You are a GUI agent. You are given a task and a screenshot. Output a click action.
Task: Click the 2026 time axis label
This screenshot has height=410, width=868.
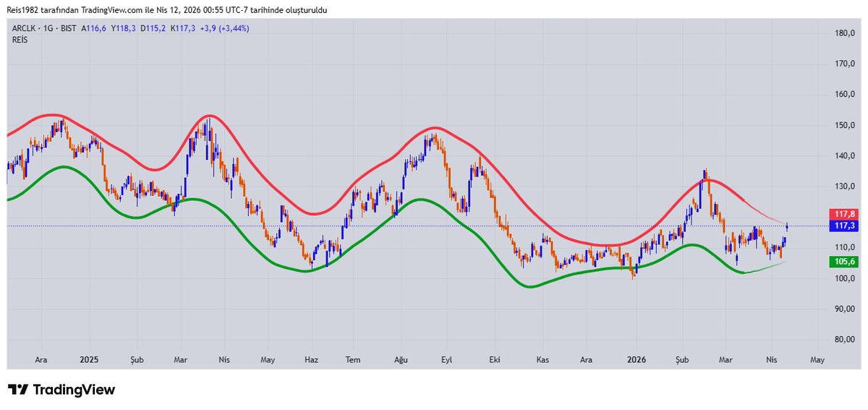pyautogui.click(x=637, y=359)
